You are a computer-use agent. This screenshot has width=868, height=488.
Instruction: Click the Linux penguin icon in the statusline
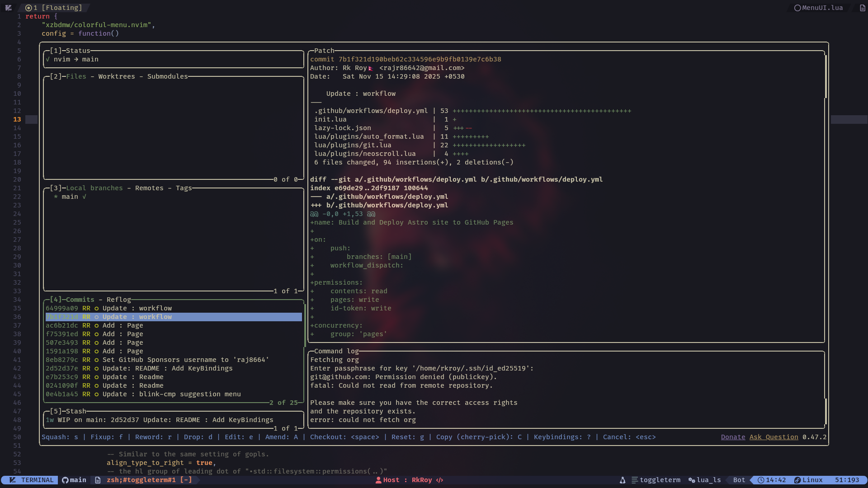[x=797, y=480]
